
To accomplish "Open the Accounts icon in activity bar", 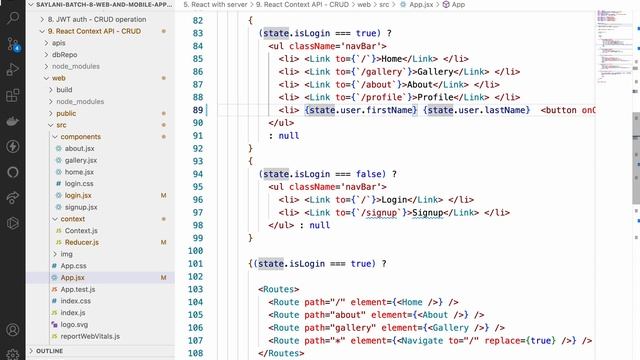I will pyautogui.click(x=13, y=330).
